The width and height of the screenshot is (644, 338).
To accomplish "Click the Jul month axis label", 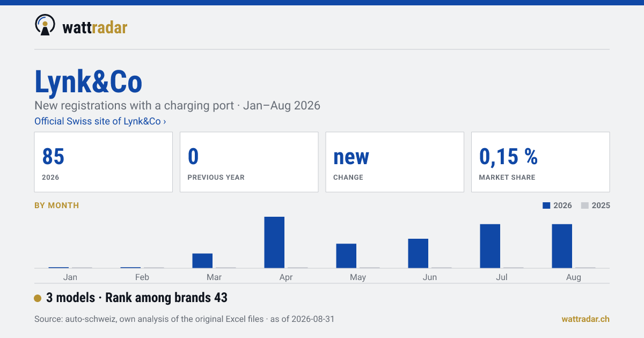I will pos(502,277).
